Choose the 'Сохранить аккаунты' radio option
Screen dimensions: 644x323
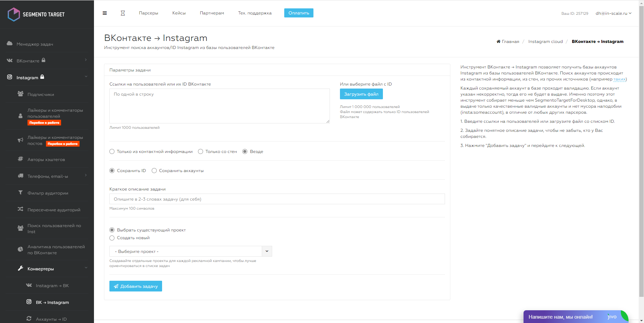[x=154, y=171]
